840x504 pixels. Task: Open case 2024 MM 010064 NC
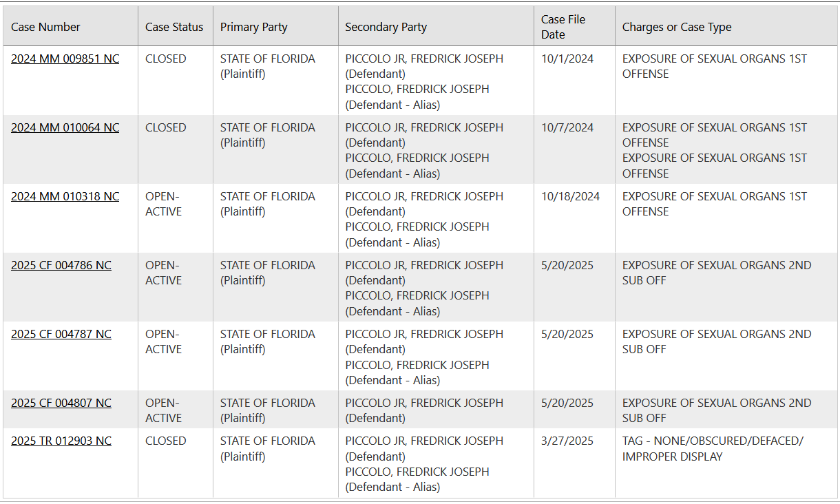65,128
